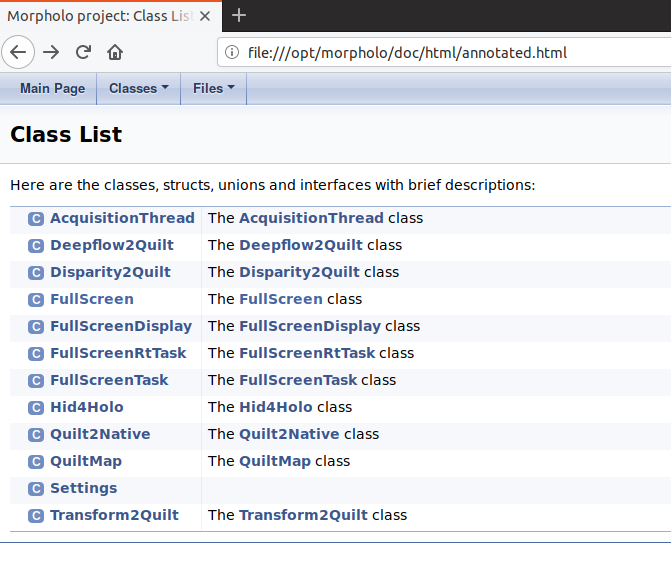Expand the Files dropdown menu

coord(214,88)
